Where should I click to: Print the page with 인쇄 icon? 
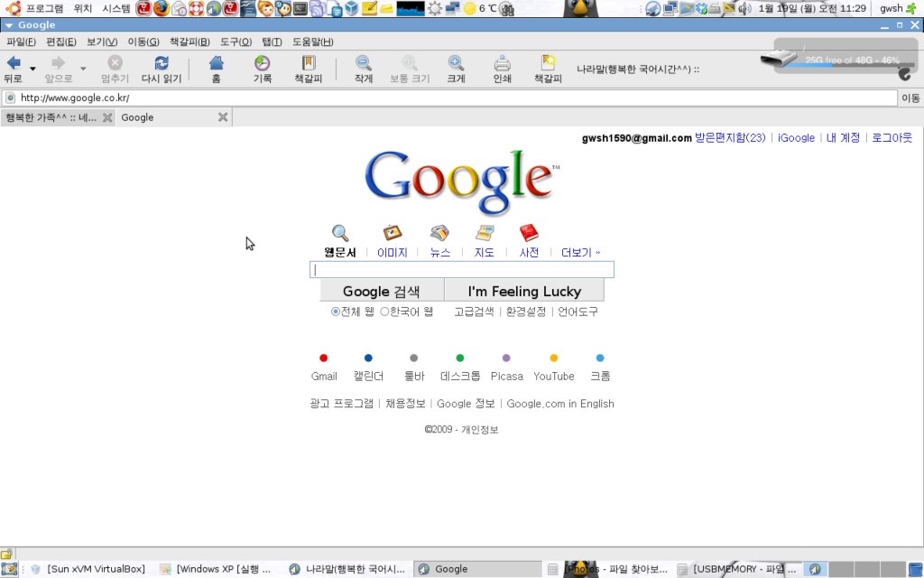[502, 63]
